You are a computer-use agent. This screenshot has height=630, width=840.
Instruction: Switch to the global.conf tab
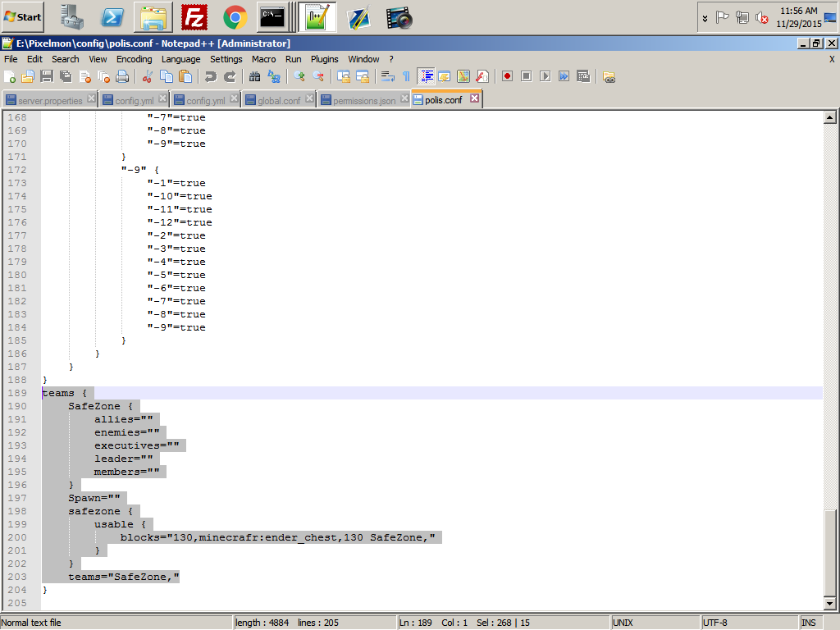coord(279,100)
